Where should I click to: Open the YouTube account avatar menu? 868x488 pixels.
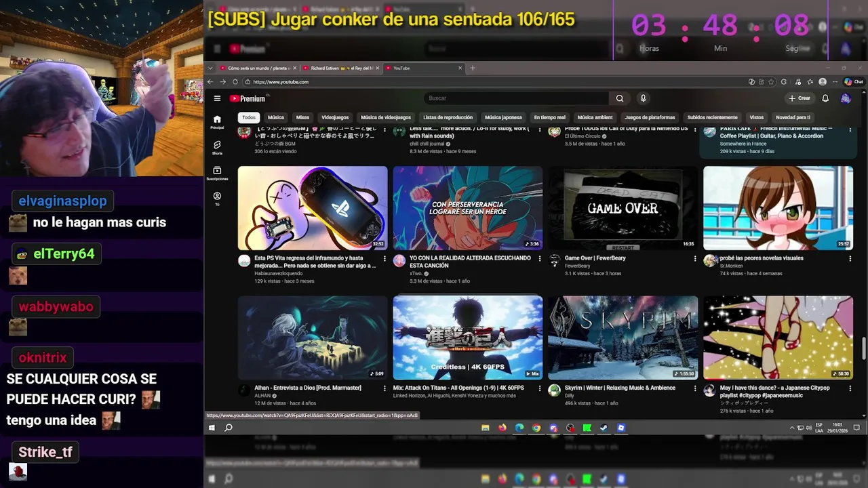846,98
